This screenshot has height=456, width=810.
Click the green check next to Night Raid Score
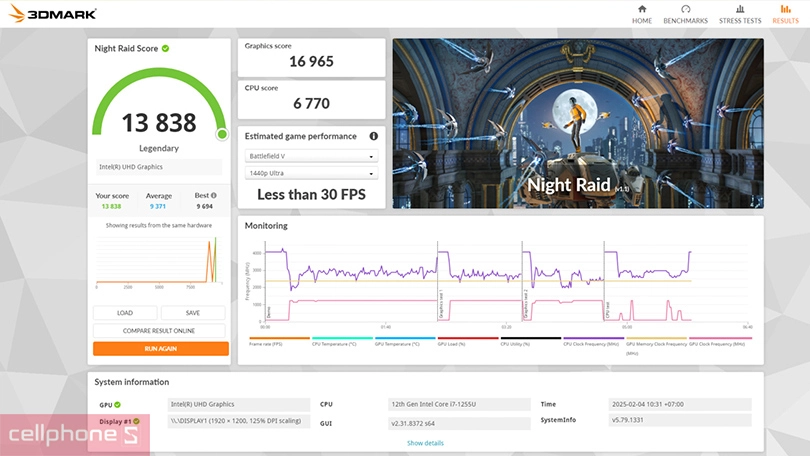point(166,48)
